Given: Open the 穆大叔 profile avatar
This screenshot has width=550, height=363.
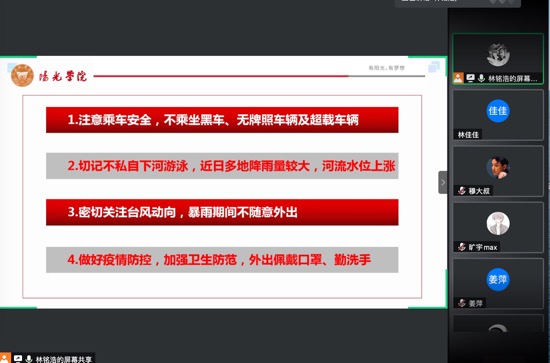Looking at the screenshot, I should [x=498, y=167].
